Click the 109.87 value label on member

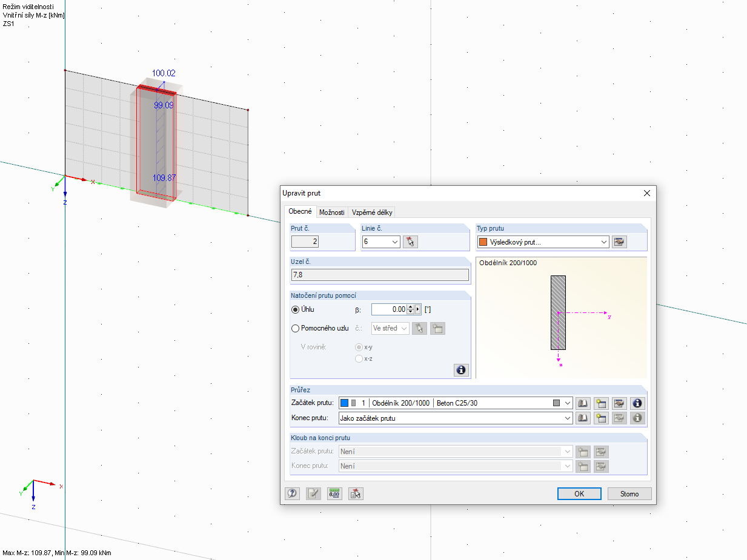(164, 178)
